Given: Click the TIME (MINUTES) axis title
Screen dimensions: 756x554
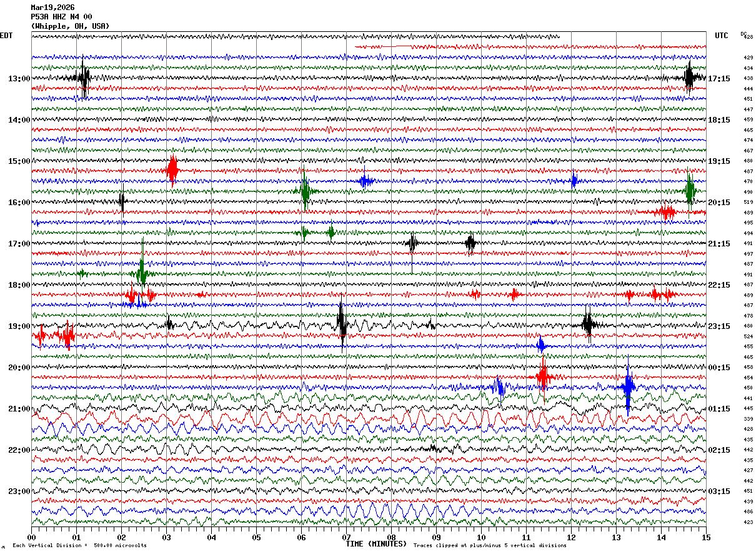Looking at the screenshot, I should [376, 544].
